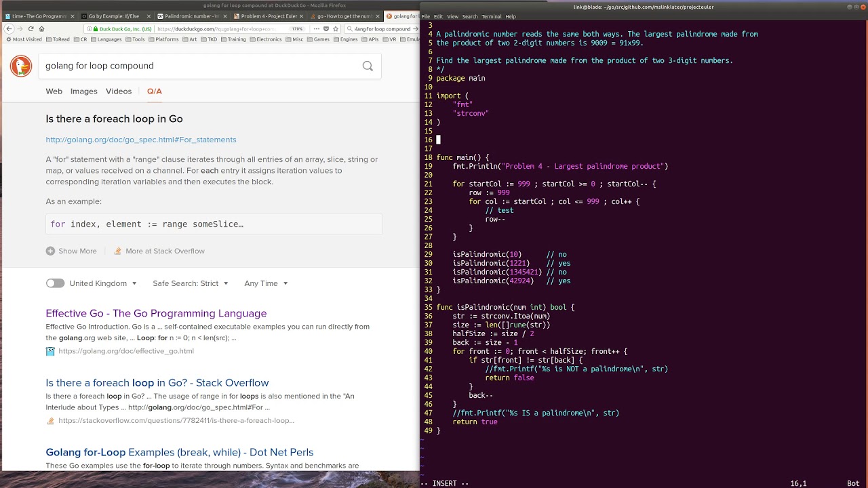
Task: Click the 170% zoom level indicator
Action: [297, 29]
